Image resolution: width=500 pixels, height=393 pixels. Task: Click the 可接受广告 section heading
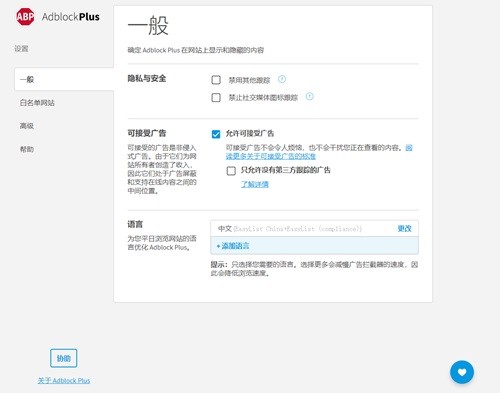pos(147,133)
